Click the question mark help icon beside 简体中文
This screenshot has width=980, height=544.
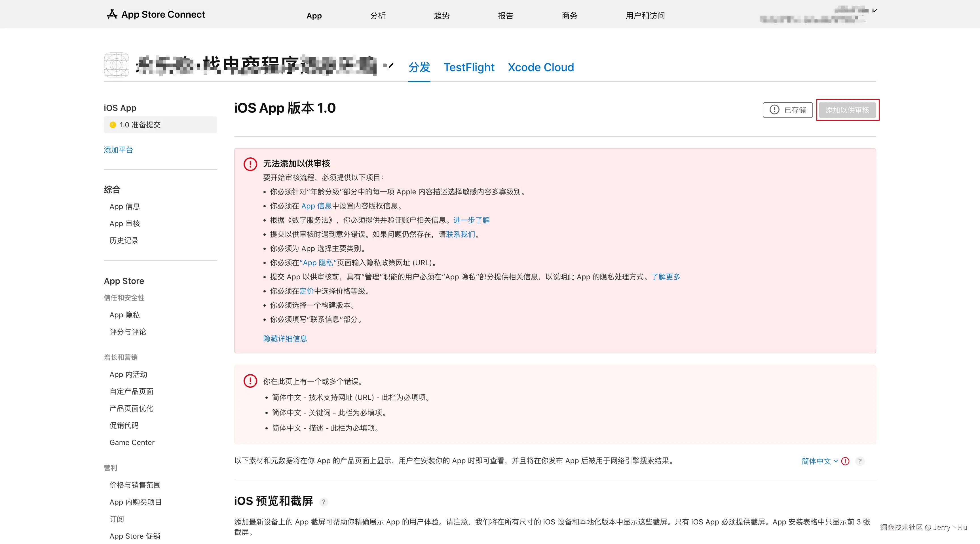tap(859, 461)
